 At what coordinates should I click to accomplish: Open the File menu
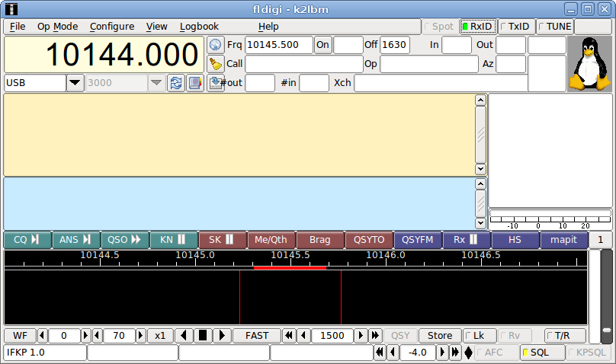point(18,27)
